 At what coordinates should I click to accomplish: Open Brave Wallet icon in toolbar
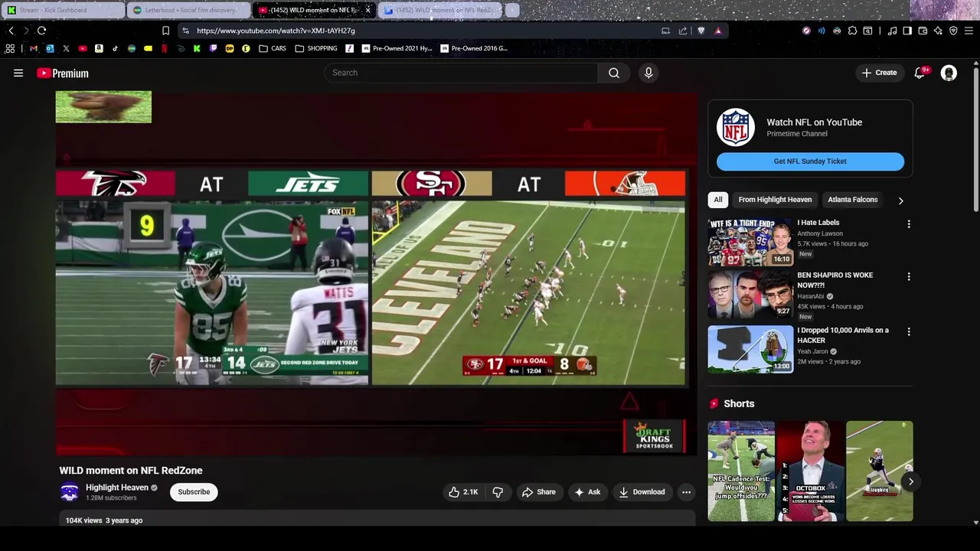point(923,31)
